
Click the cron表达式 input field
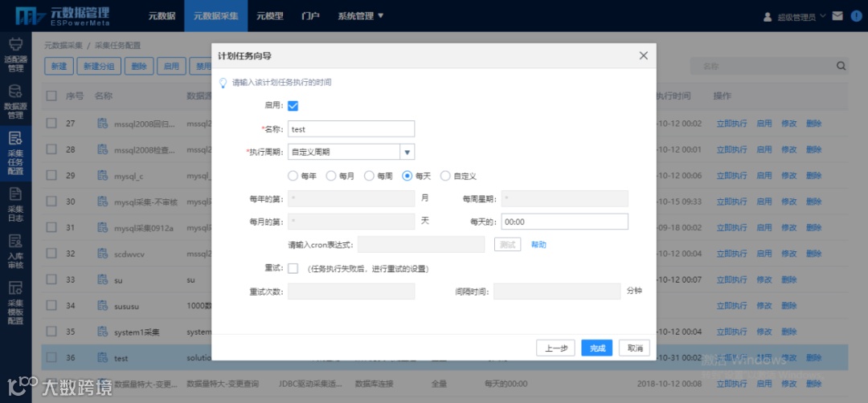(x=422, y=244)
